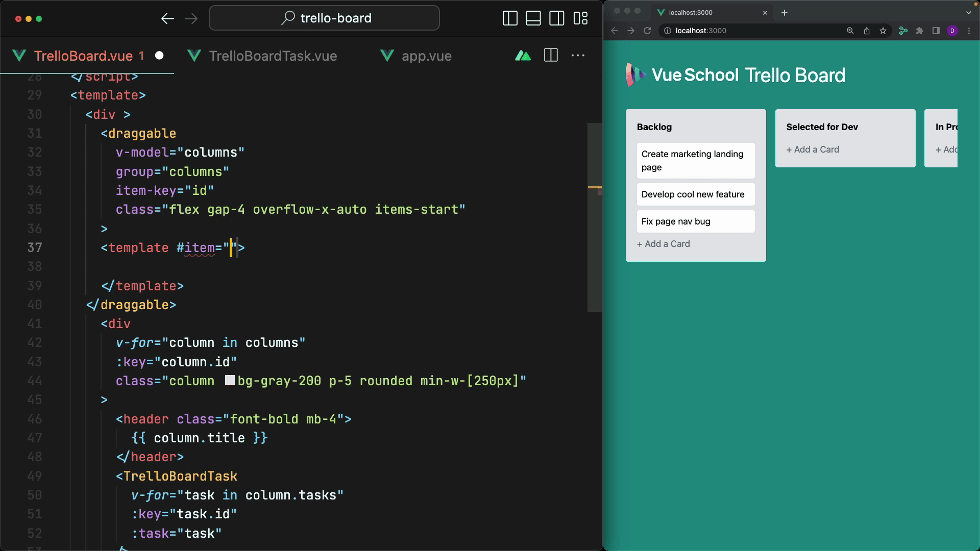Click {{ column.title }} expression in code
This screenshot has height=551, width=980.
coord(200,438)
